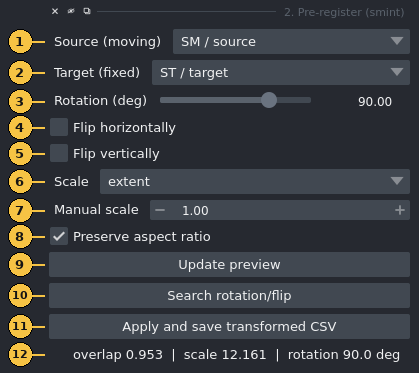Uncheck Preserve aspect ratio
Viewport: 419px width, 373px height.
tap(59, 236)
